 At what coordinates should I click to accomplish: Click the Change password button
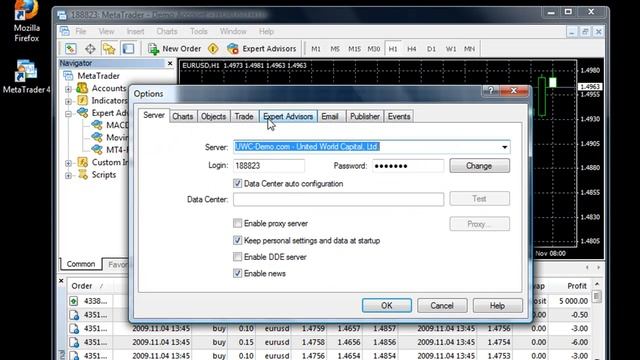[x=480, y=166]
